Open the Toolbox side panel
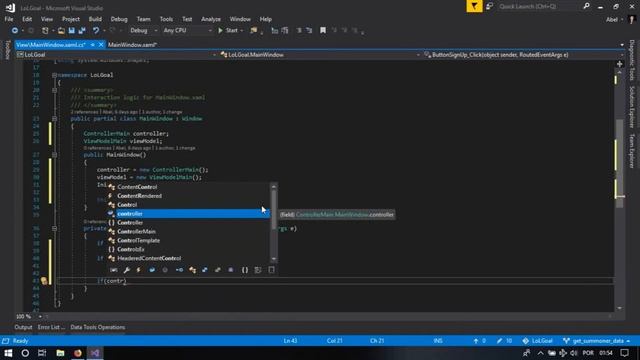Image resolution: width=640 pixels, height=360 pixels. pos(7,50)
